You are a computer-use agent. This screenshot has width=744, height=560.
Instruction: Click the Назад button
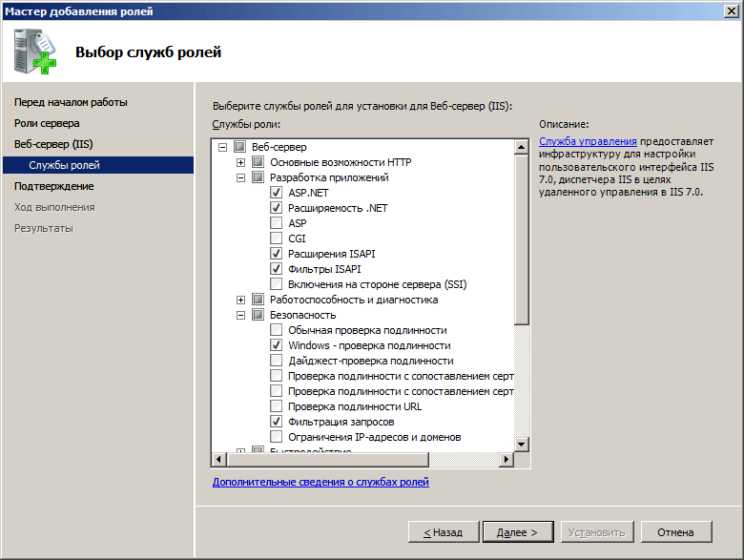[444, 532]
